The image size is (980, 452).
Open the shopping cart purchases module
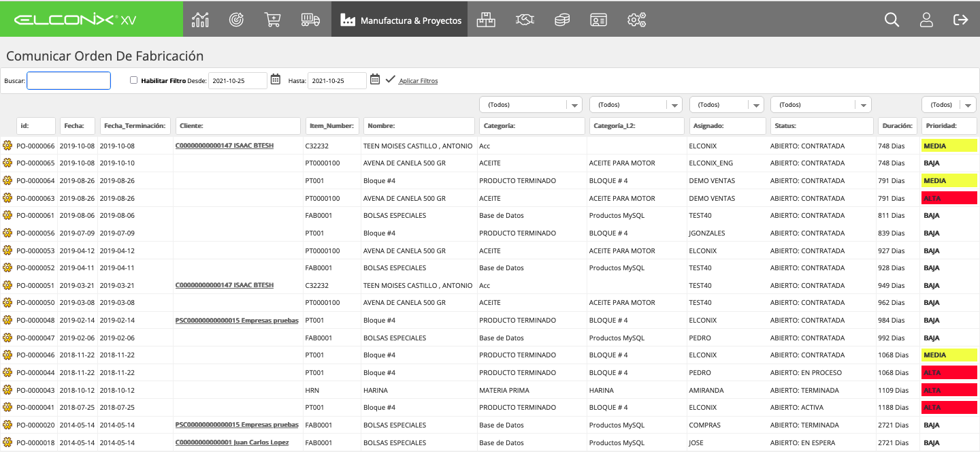click(273, 20)
